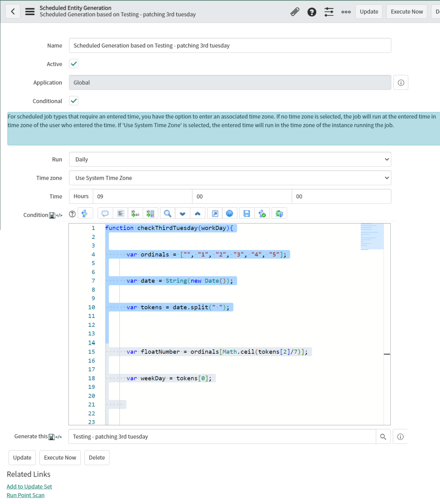Screen dimensions: 440x504
Task: Change the Time zone dropdown selection
Action: pyautogui.click(x=230, y=178)
